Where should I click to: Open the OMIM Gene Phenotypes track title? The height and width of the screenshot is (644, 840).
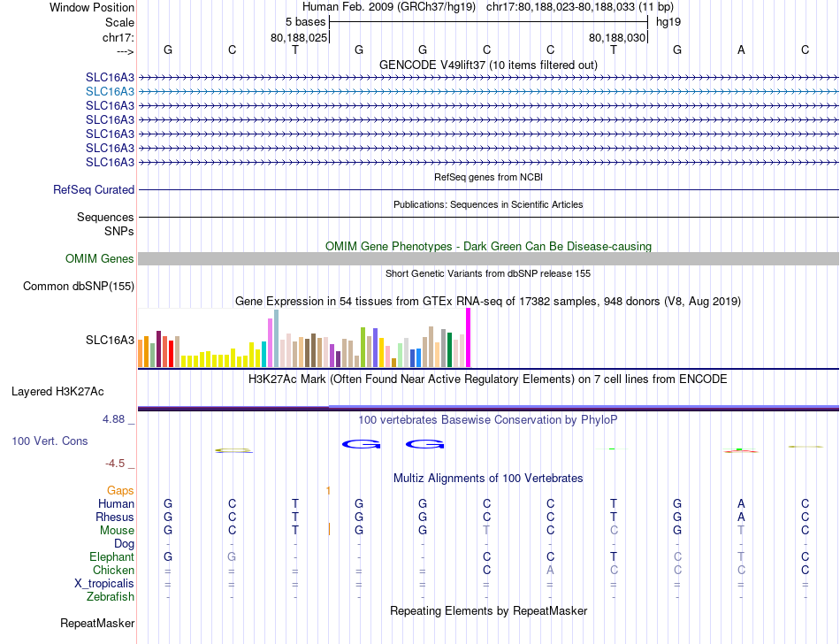click(488, 247)
